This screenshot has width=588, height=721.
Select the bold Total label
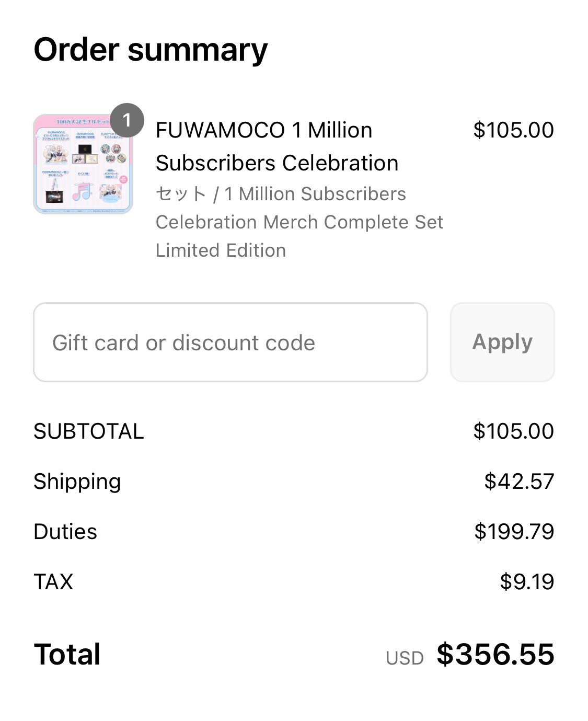(67, 655)
